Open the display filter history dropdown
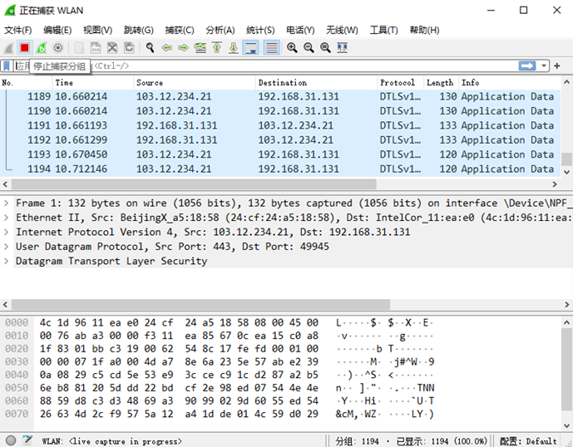 (544, 66)
